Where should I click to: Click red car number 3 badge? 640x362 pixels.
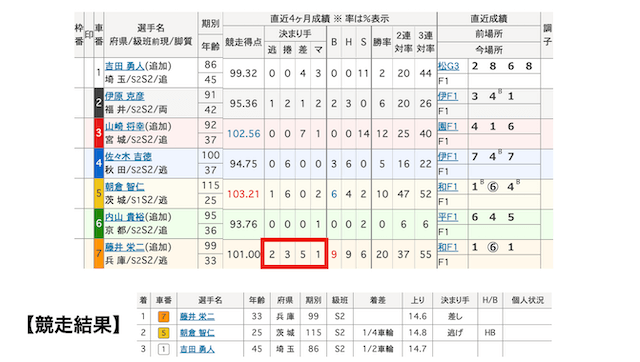point(99,133)
